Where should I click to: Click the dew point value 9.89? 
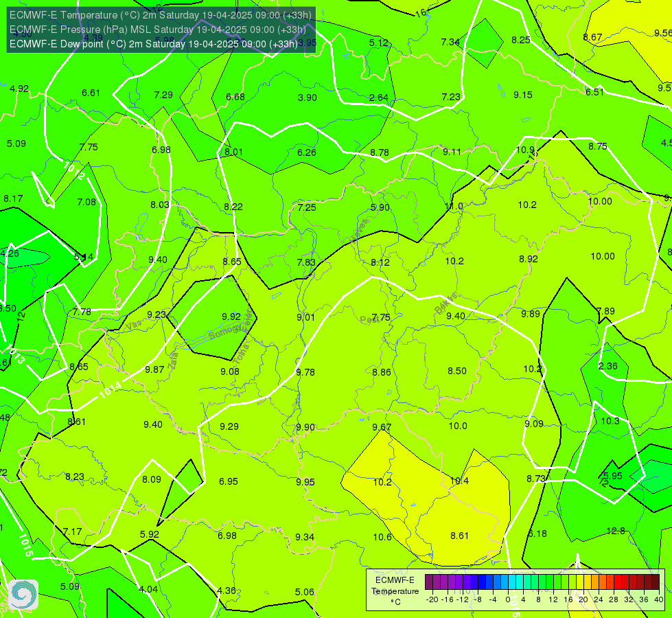(x=531, y=314)
